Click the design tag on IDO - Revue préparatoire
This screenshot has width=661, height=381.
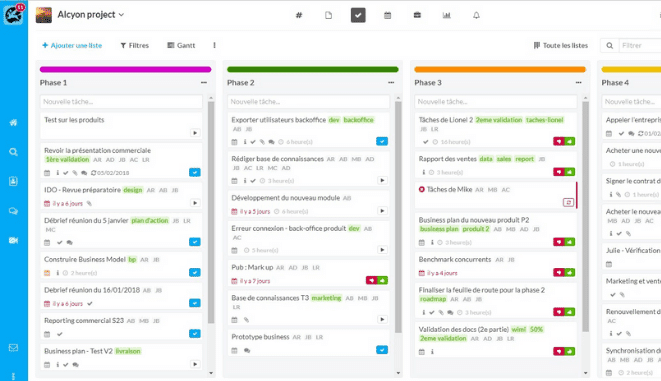click(x=133, y=190)
